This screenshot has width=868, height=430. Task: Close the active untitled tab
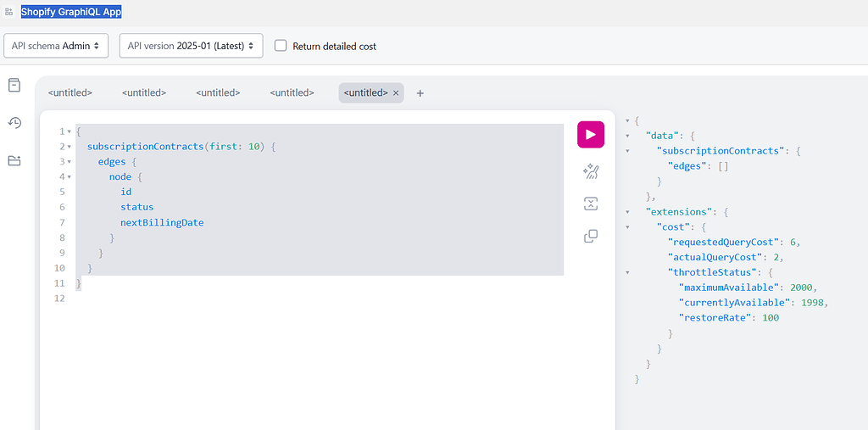pos(396,93)
